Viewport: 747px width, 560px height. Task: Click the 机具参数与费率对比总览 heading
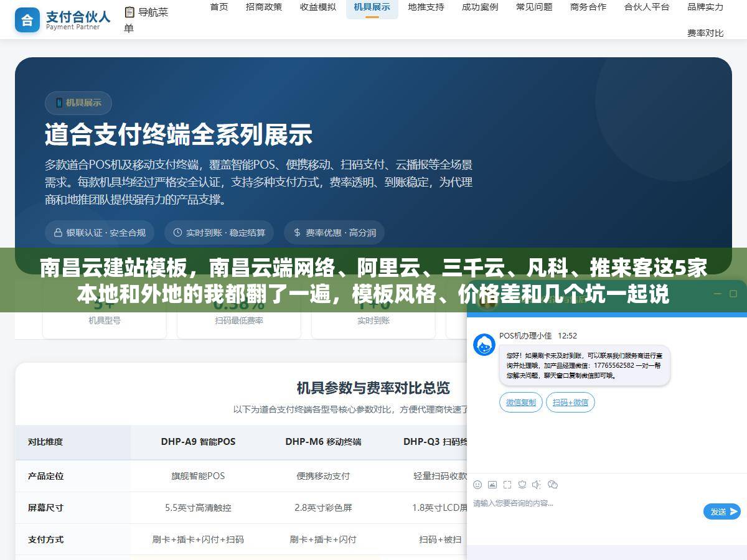tap(373, 388)
